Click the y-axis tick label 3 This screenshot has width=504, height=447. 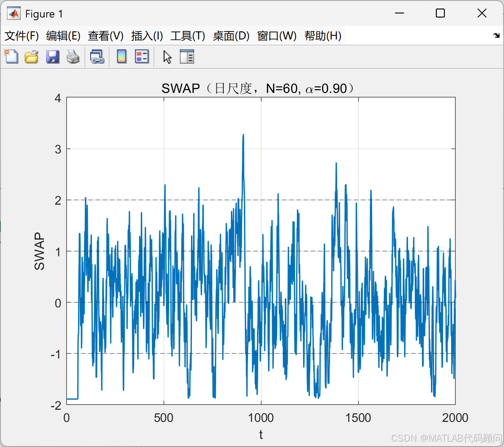click(x=58, y=149)
